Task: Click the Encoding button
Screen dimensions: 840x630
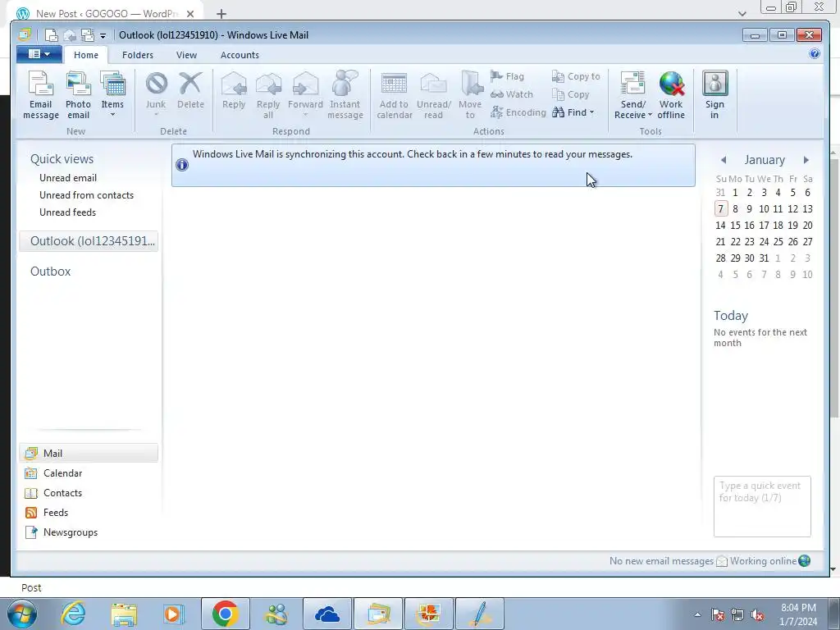Action: (x=518, y=112)
